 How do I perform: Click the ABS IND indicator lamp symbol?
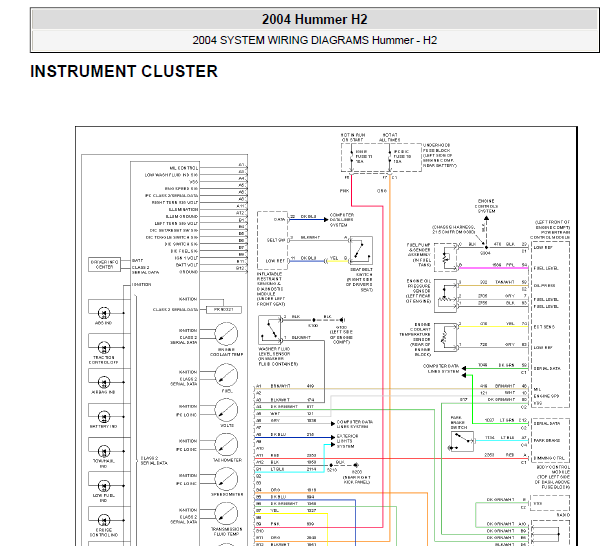coord(104,313)
